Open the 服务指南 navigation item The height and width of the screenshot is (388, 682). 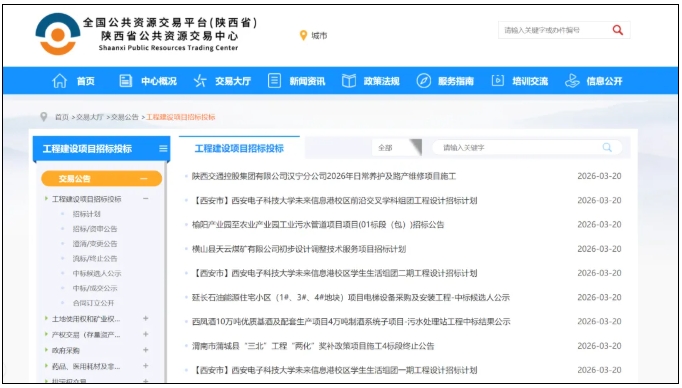(456, 81)
